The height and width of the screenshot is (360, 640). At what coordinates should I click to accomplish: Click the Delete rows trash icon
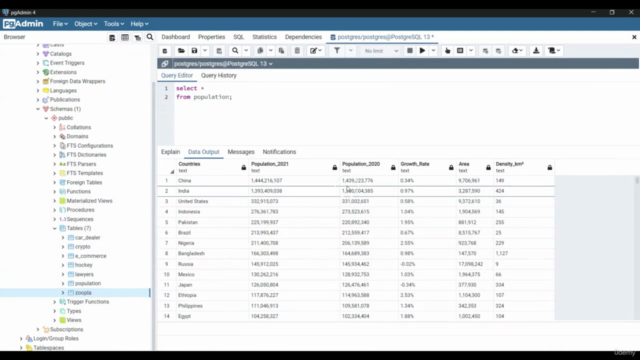pos(297,51)
